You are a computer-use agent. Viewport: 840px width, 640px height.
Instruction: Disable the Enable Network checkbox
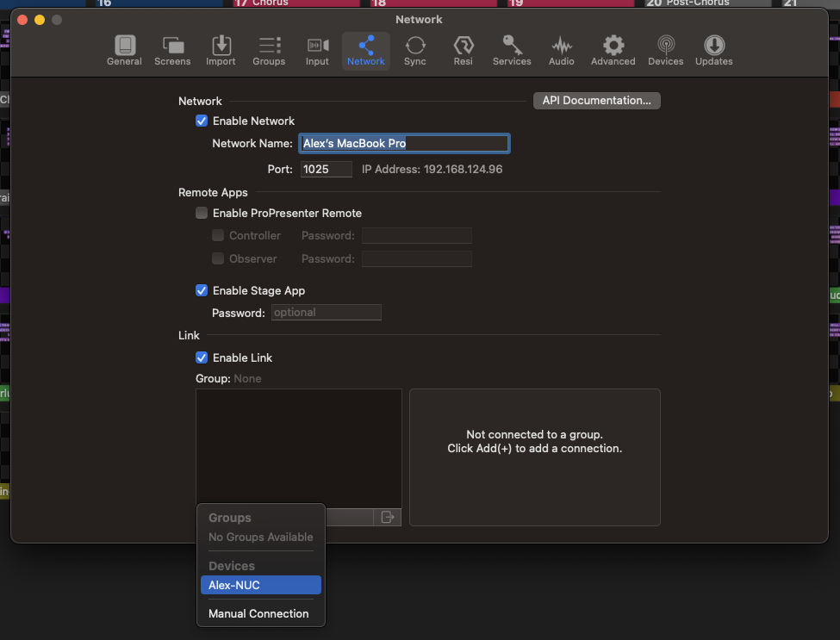202,121
